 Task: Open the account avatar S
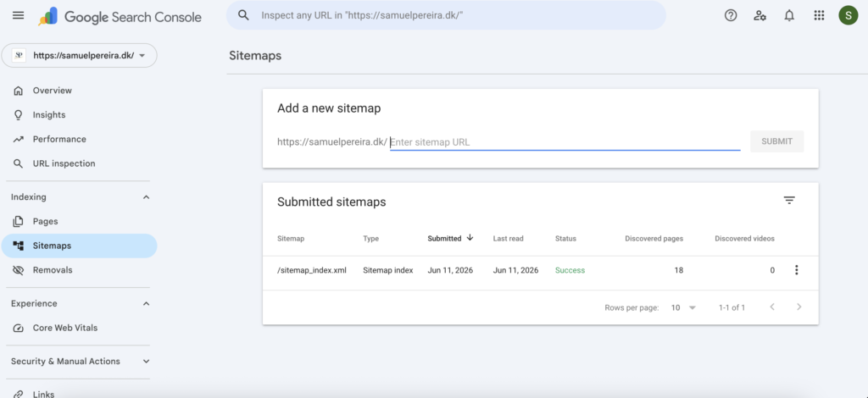(848, 15)
